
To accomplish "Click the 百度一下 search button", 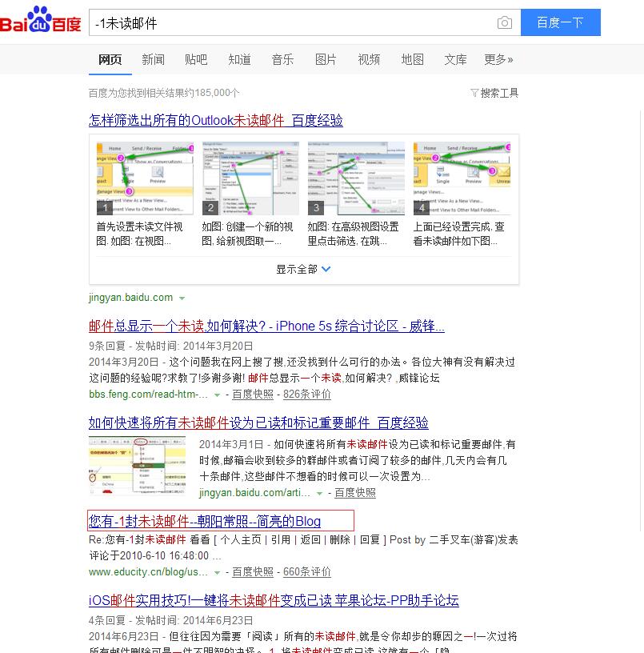I will pos(560,22).
